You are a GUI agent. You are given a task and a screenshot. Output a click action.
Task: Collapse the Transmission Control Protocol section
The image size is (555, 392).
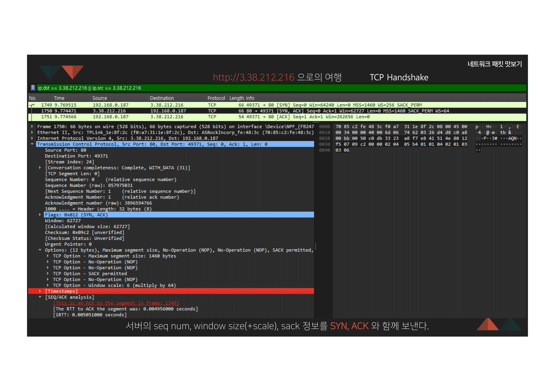[x=32, y=144]
